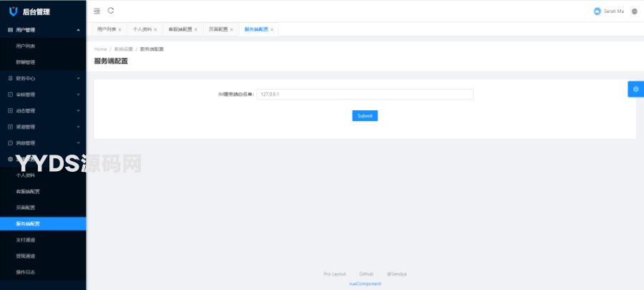This screenshot has width=644, height=290.
Task: Collapse the sidebar with the fold icon
Action: (97, 11)
